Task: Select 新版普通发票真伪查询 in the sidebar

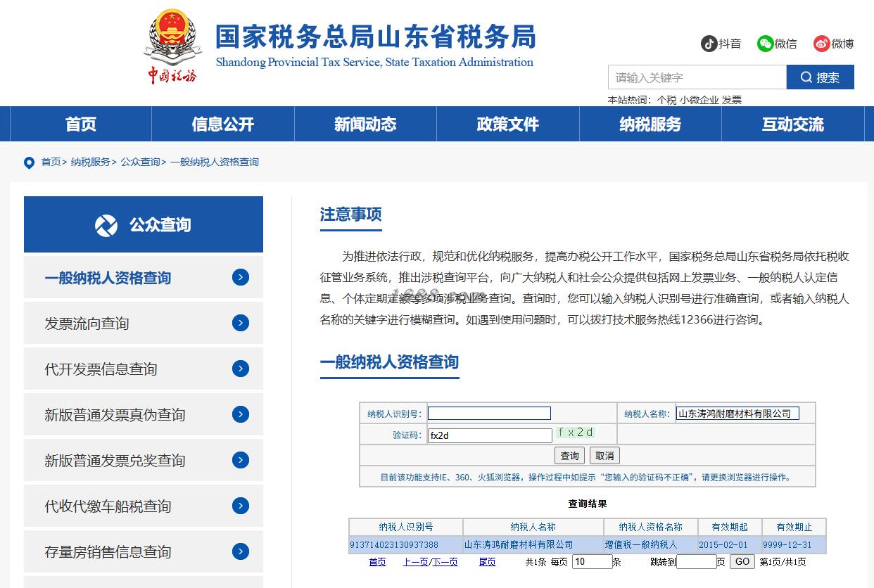Action: (x=144, y=414)
